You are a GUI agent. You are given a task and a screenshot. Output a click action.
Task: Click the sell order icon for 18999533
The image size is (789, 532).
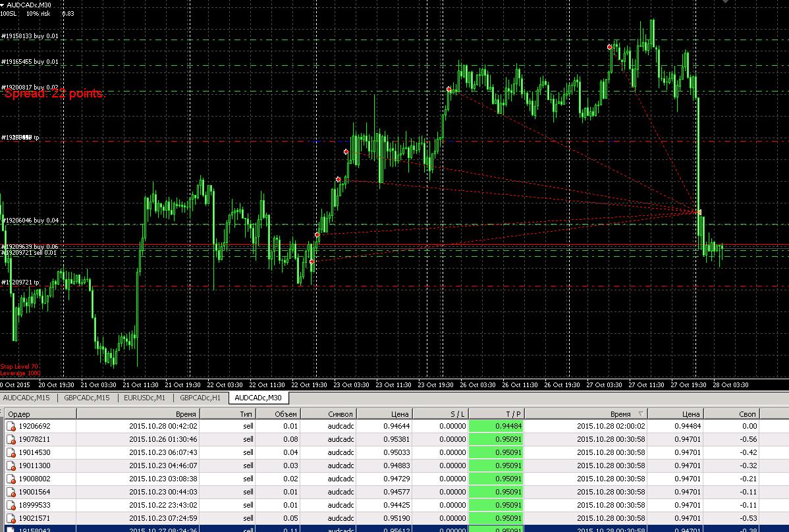point(11,506)
